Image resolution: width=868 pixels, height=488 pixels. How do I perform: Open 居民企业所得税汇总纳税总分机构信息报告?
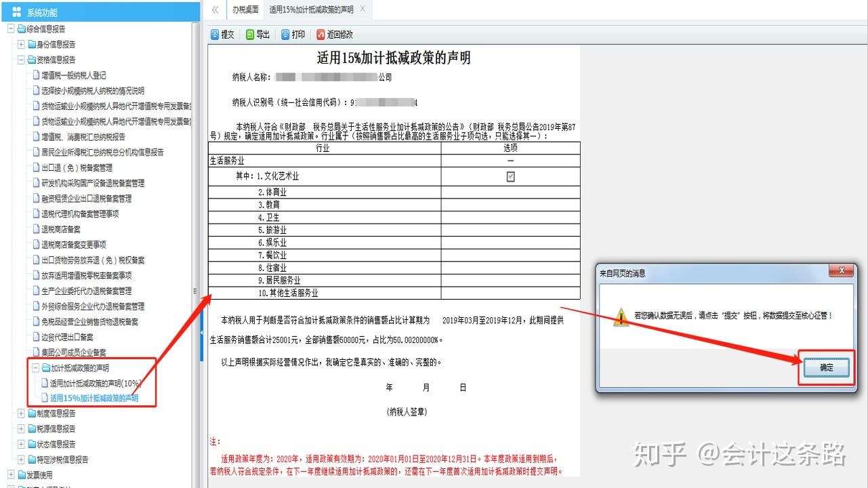click(102, 152)
